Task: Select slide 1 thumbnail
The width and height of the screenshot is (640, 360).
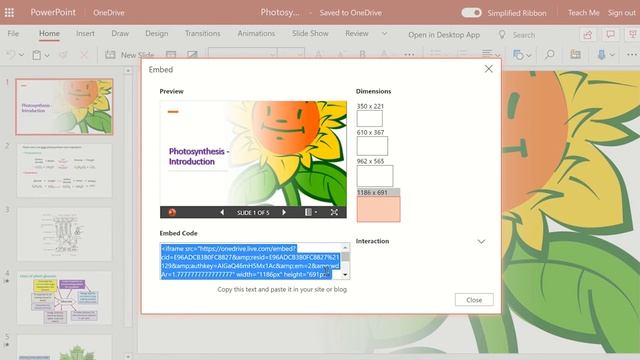Action: 64,107
